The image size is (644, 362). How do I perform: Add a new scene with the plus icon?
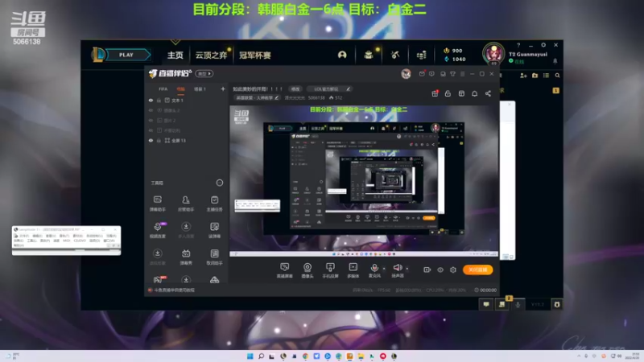coord(223,88)
